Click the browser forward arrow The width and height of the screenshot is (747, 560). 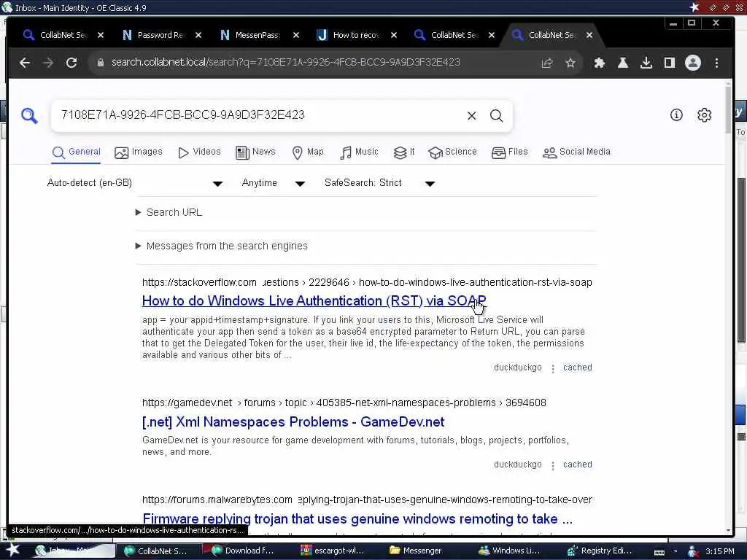[48, 63]
